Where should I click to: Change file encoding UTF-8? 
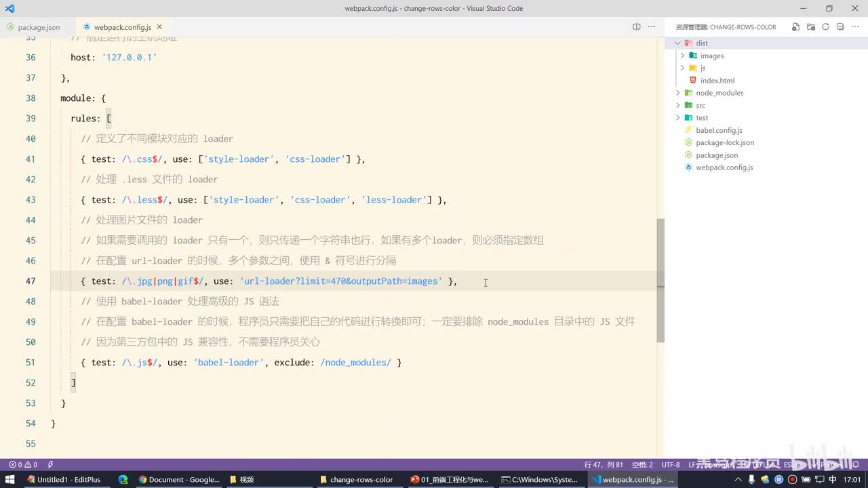(671, 464)
